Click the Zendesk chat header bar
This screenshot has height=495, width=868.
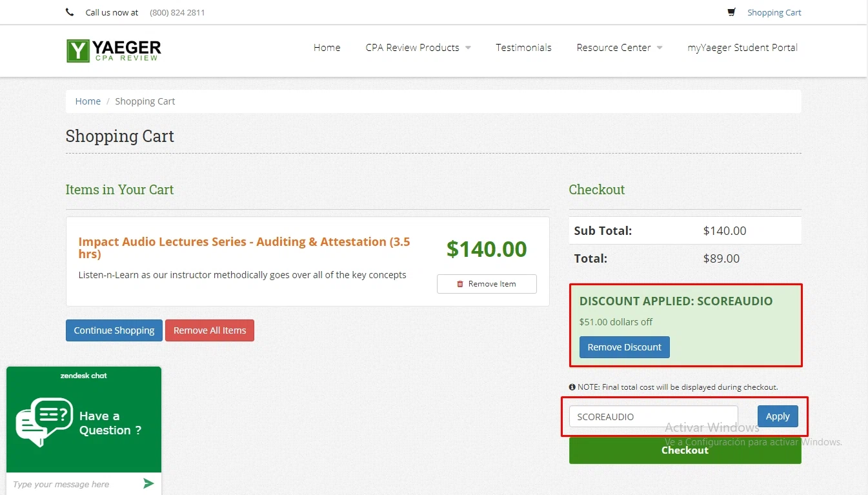[84, 375]
